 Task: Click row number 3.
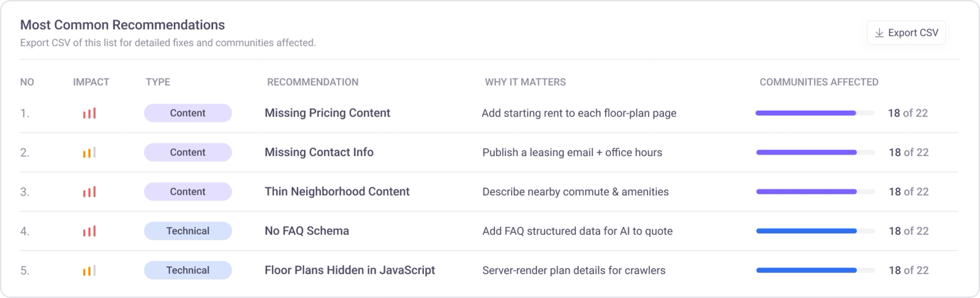coord(24,192)
